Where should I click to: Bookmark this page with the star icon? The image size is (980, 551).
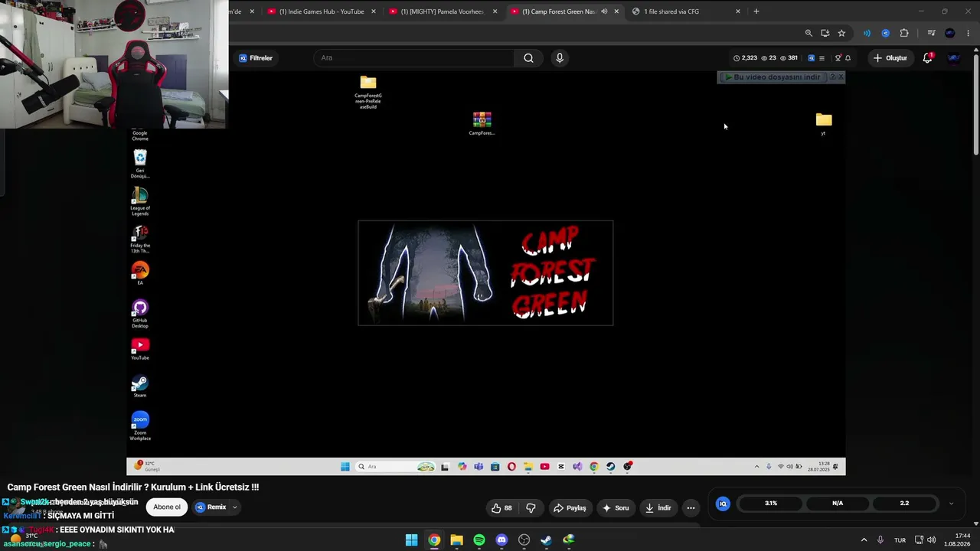841,33
